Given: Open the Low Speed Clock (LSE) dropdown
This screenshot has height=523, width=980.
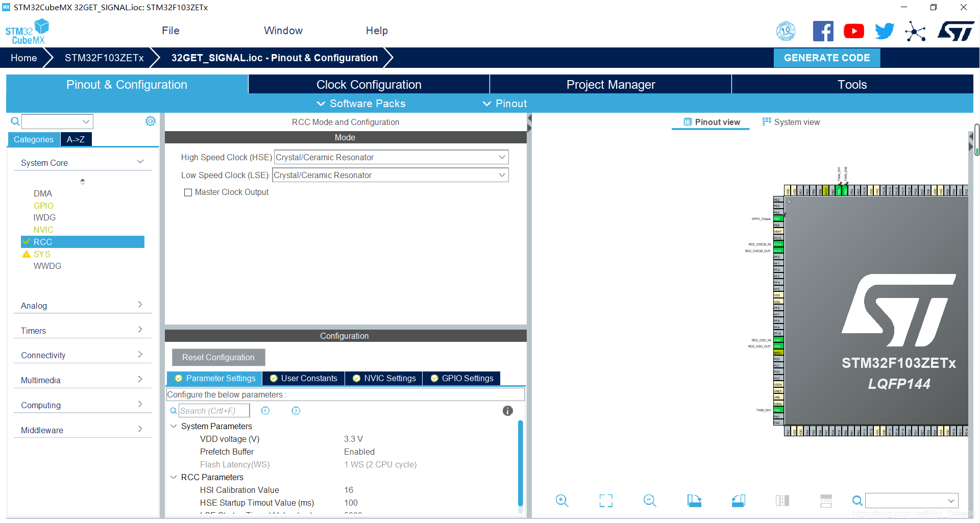Looking at the screenshot, I should point(390,175).
